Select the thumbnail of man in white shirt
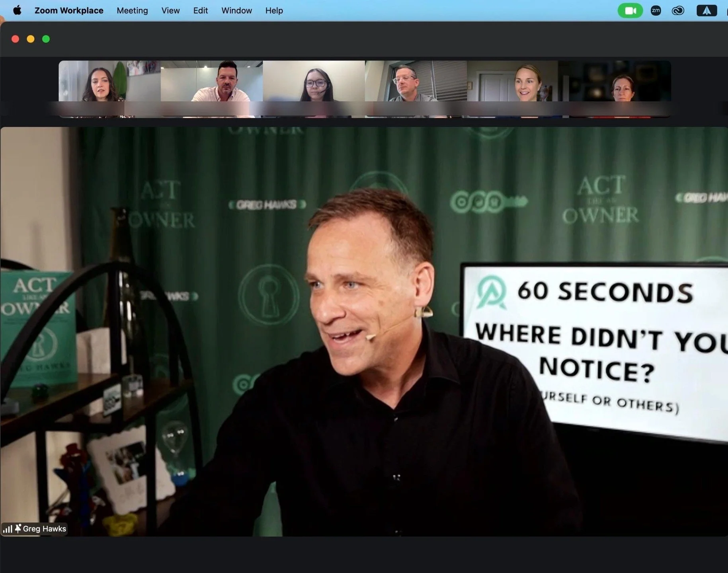This screenshot has width=728, height=573. click(x=212, y=89)
